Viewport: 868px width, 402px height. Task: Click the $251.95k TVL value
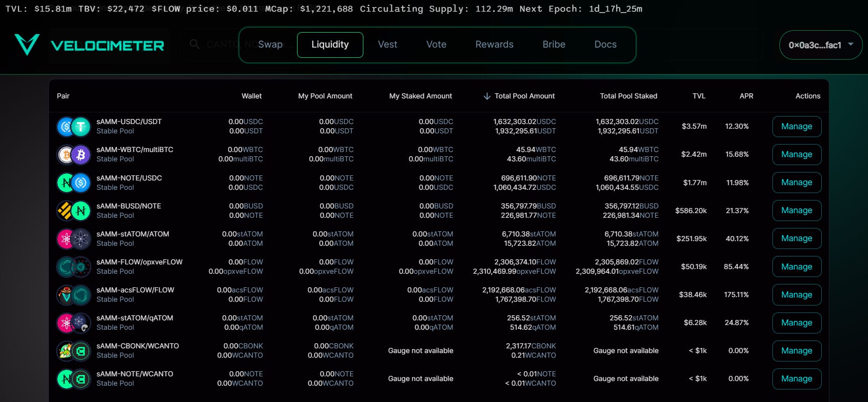click(x=692, y=239)
